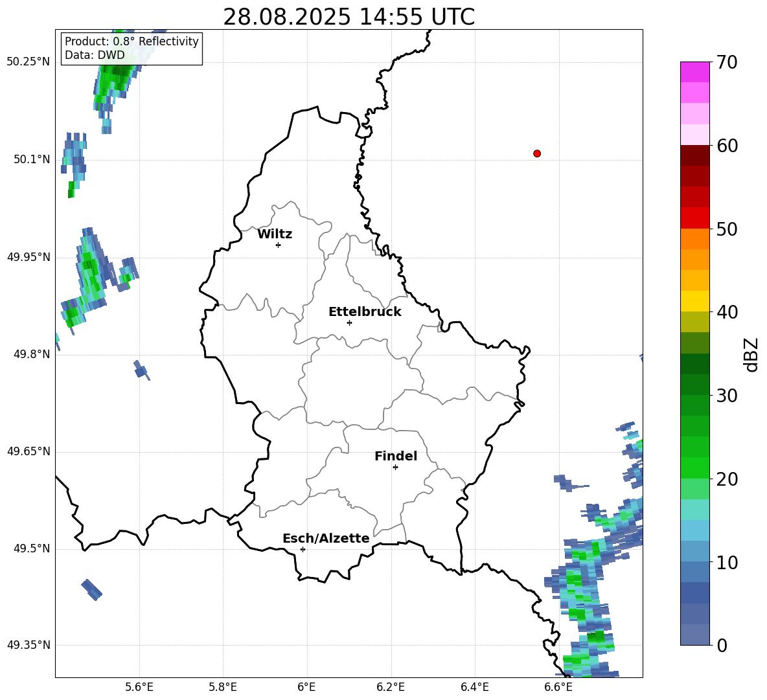Click the yellow colorbar segment just above 40

[694, 301]
